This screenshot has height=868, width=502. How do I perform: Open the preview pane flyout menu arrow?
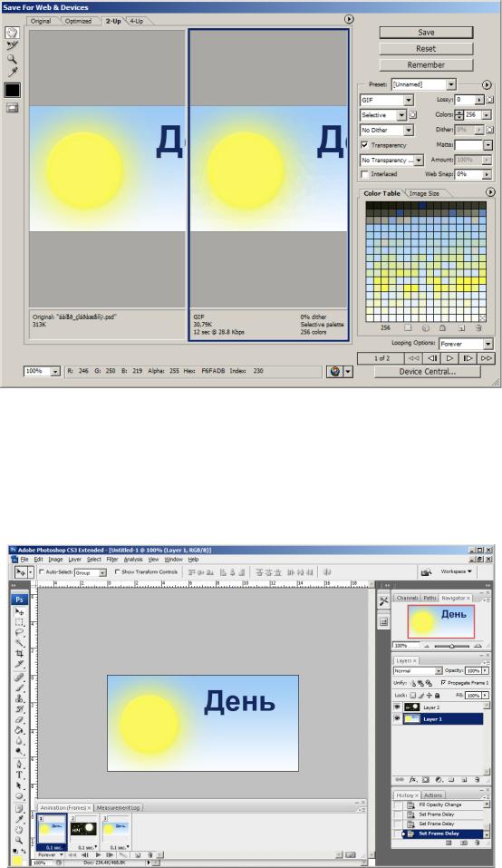click(349, 19)
